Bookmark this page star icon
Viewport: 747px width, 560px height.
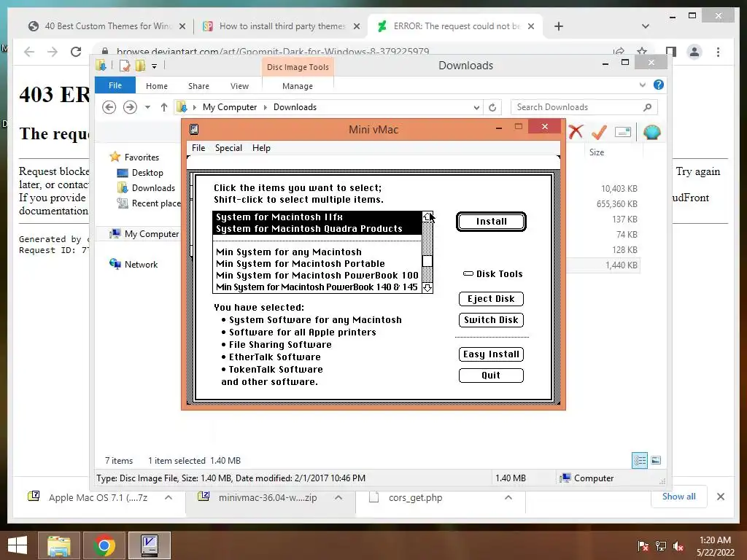(x=642, y=52)
